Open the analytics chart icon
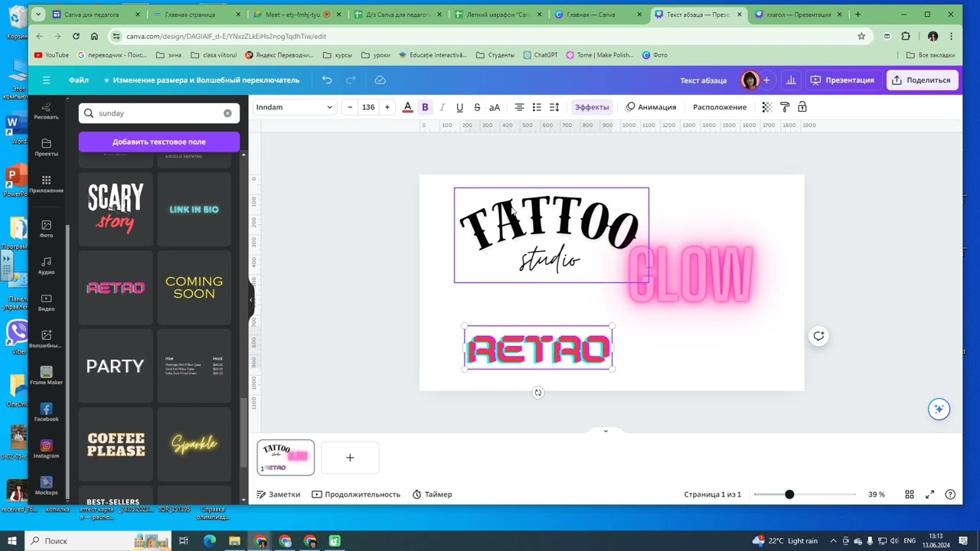The image size is (980, 551). [x=791, y=80]
